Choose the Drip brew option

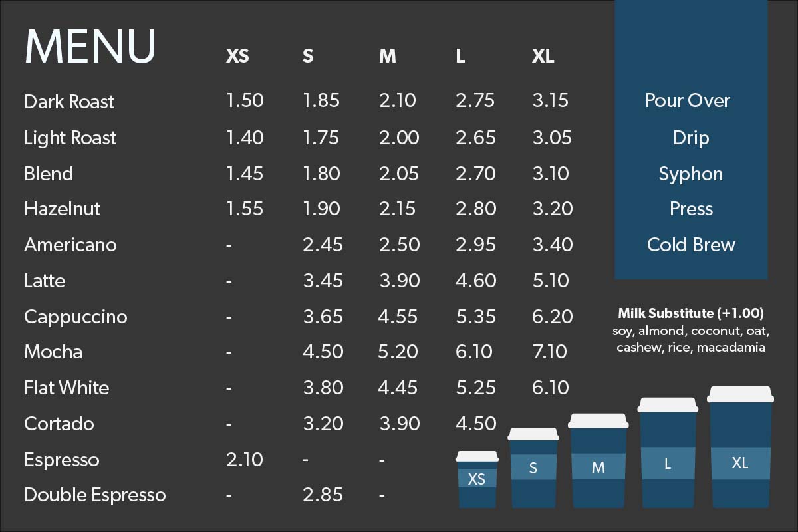[691, 138]
